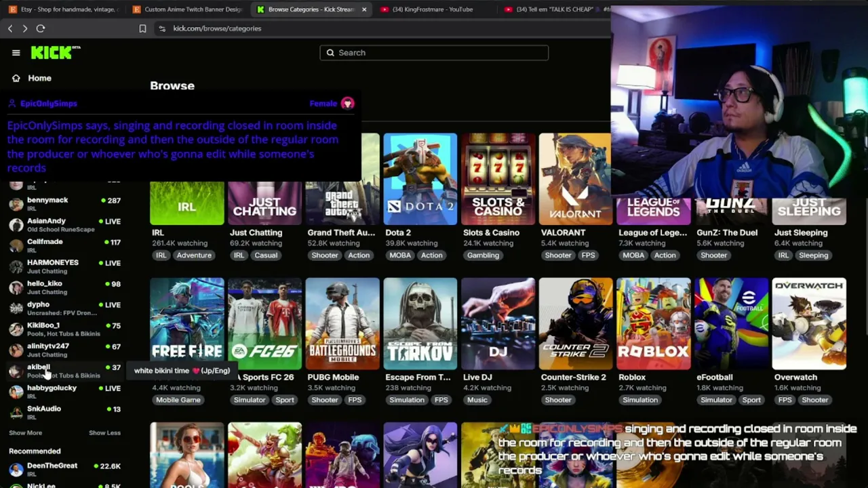868x488 pixels.
Task: Select the Simulation tag under Roblox
Action: tap(640, 400)
